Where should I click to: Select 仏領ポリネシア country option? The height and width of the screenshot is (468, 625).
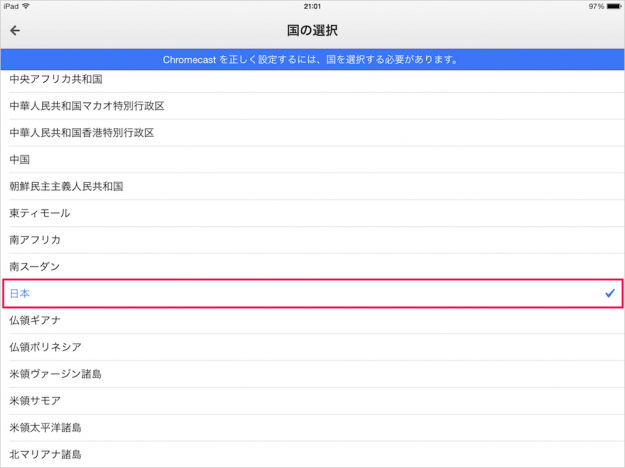(x=45, y=347)
